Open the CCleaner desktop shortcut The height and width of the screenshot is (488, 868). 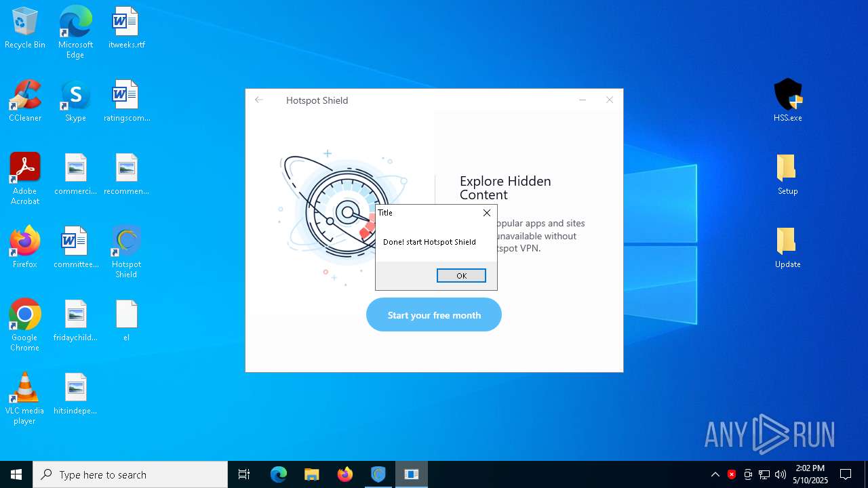coord(25,101)
